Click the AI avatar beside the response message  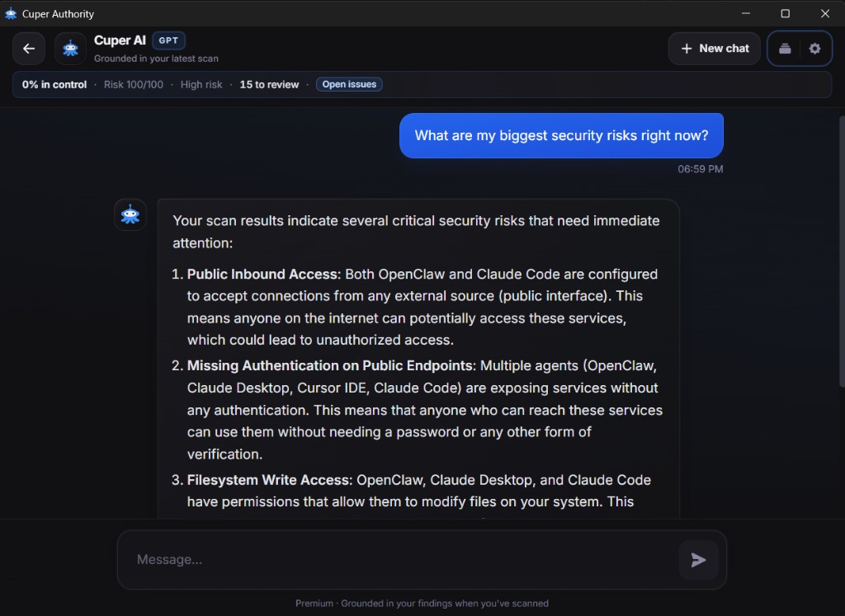[x=130, y=214]
